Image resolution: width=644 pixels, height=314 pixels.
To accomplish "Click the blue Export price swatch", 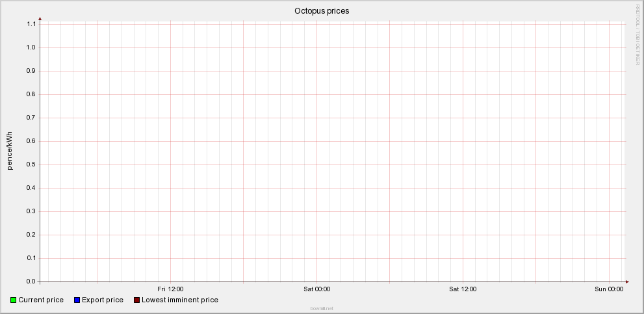I will click(x=77, y=300).
